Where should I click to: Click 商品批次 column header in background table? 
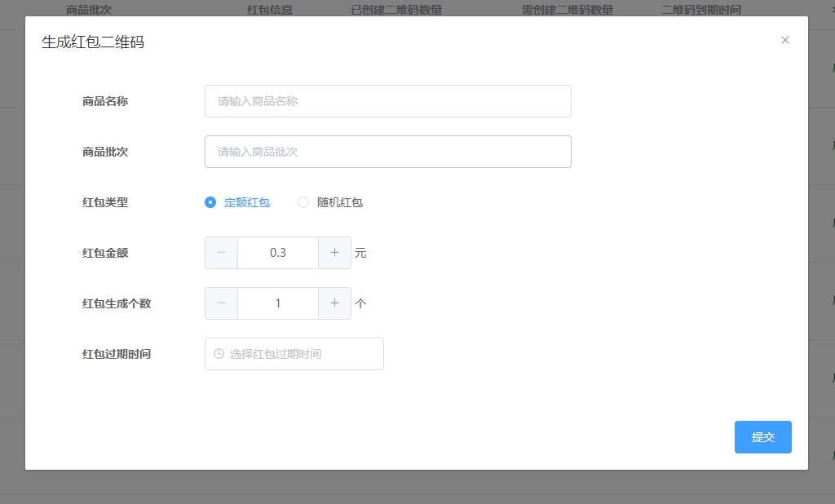[89, 10]
